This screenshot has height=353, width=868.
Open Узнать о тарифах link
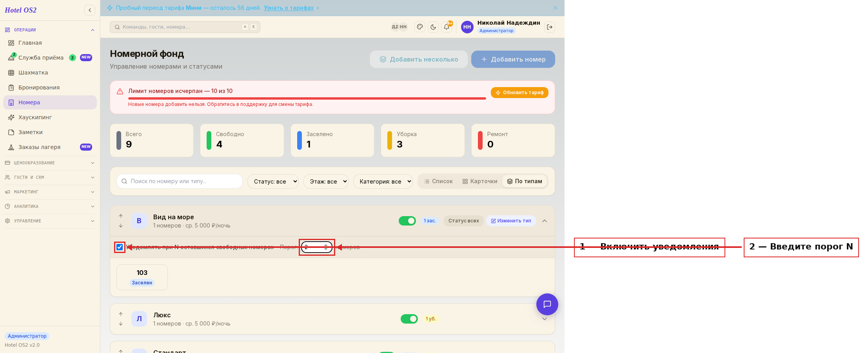coord(289,8)
